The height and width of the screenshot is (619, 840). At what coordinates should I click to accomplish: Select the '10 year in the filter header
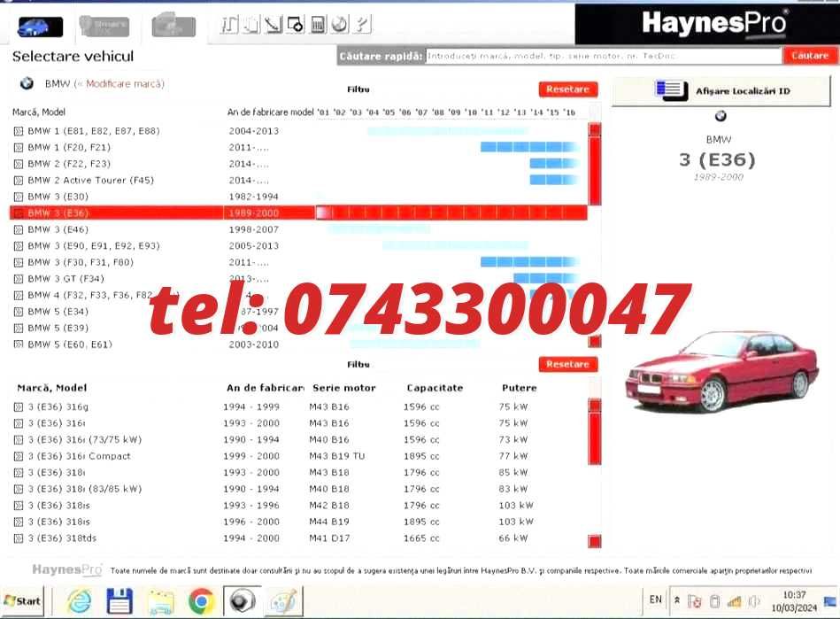pyautogui.click(x=471, y=112)
